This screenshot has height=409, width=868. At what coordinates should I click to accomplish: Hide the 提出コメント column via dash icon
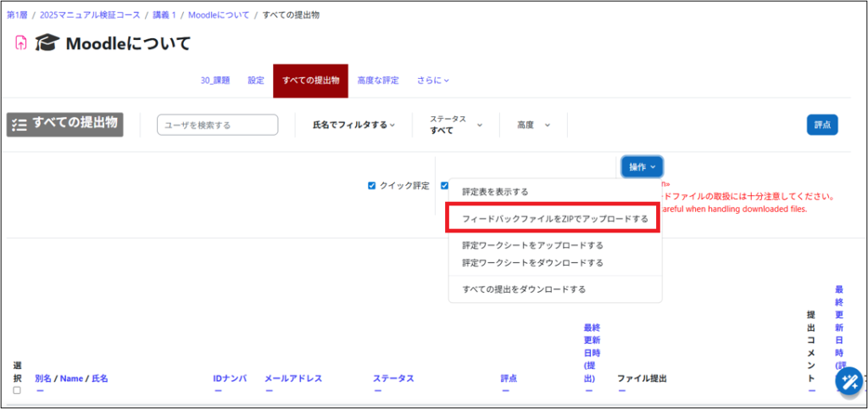point(811,390)
